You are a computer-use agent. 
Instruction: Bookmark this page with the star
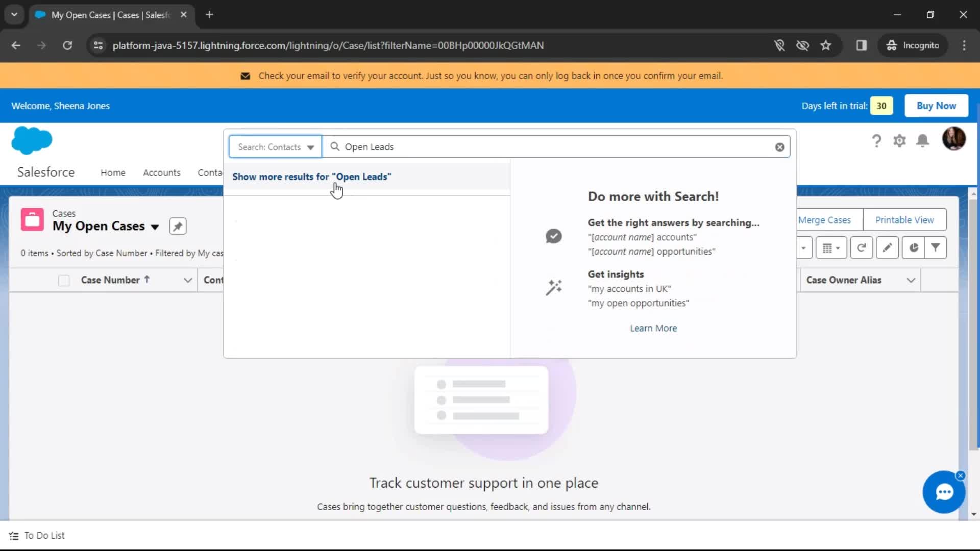pos(826,45)
